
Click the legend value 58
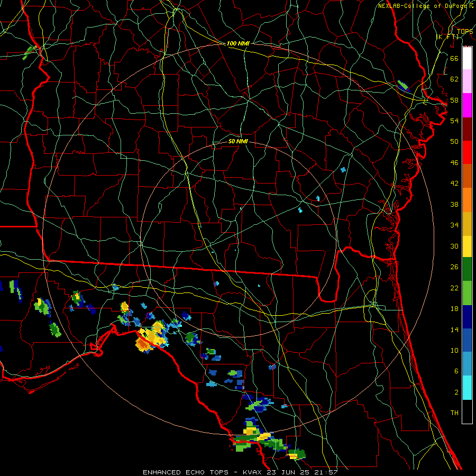click(454, 100)
